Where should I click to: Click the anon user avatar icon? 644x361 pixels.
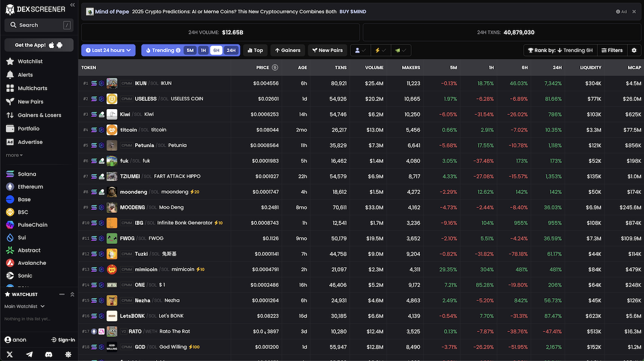pyautogui.click(x=8, y=340)
